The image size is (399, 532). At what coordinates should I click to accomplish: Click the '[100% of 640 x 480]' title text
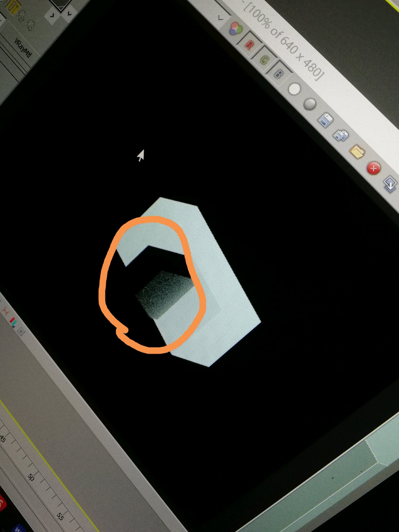[x=283, y=40]
